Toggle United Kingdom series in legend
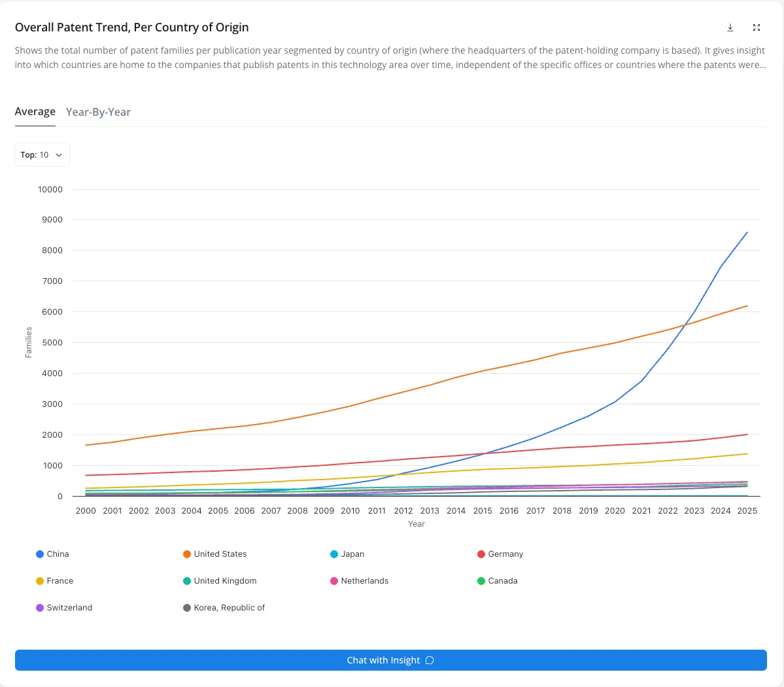784x687 pixels. pos(220,581)
